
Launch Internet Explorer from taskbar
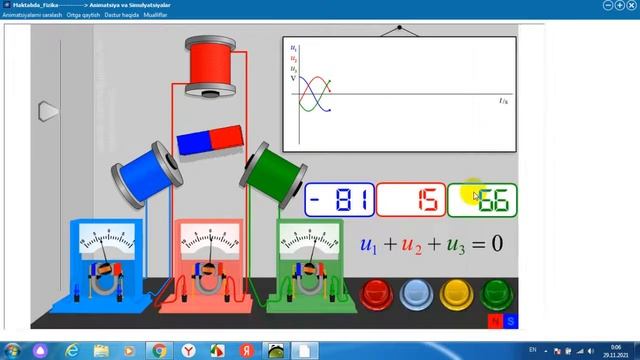click(x=72, y=351)
